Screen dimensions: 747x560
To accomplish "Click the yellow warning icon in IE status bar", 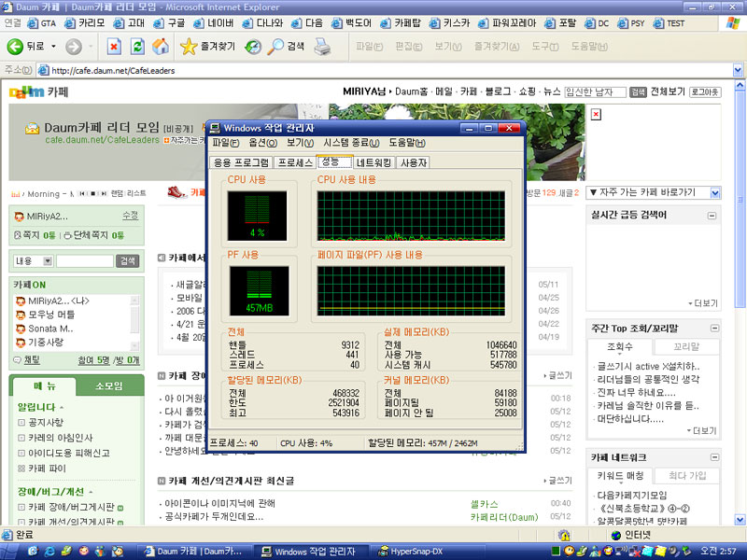I will [564, 535].
